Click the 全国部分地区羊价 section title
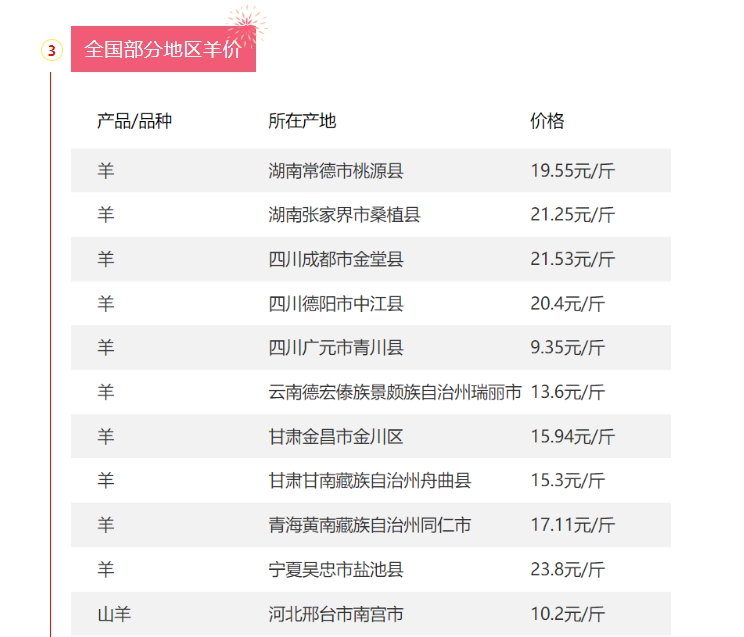Viewport: 744px width, 637px height. tap(163, 50)
